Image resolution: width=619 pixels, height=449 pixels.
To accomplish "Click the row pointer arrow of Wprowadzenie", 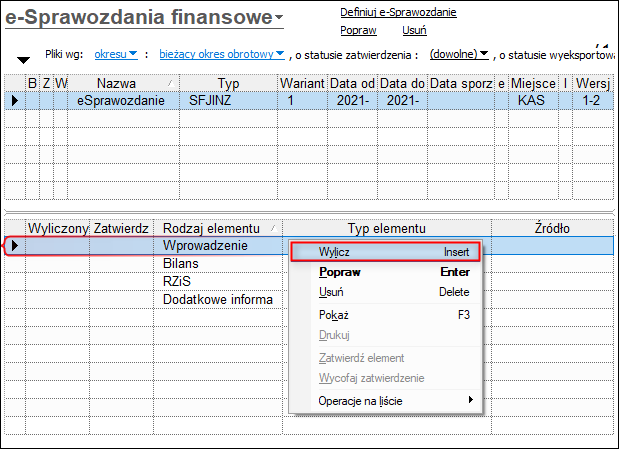I will coord(15,246).
